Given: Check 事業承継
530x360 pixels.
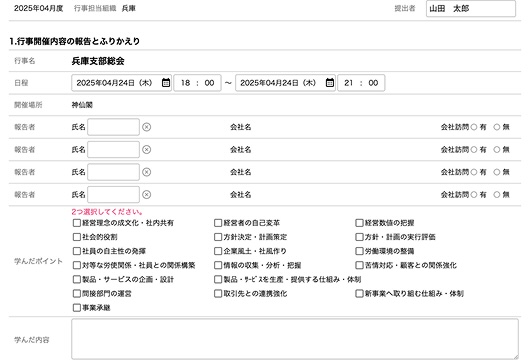Looking at the screenshot, I should coord(77,308).
